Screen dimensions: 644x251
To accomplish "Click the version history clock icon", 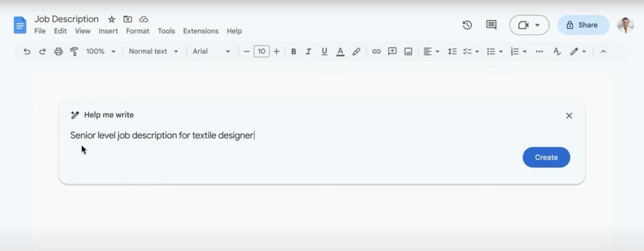I will click(467, 25).
